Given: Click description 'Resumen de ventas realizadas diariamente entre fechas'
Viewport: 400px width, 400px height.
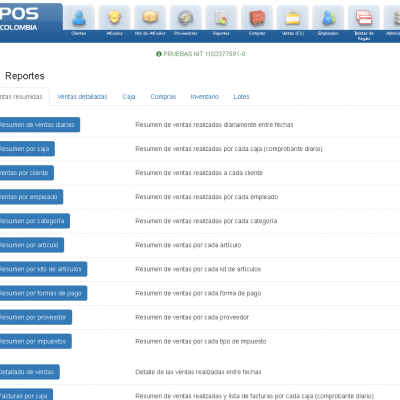Looking at the screenshot, I should [x=214, y=125].
